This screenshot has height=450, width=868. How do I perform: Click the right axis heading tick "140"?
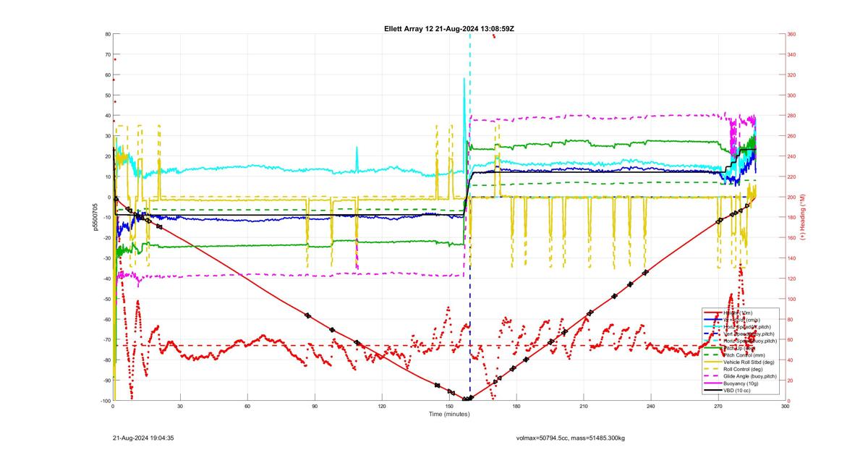coord(793,258)
